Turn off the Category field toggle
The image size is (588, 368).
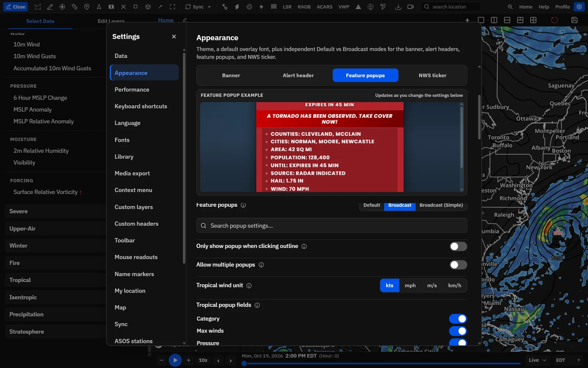pyautogui.click(x=458, y=319)
